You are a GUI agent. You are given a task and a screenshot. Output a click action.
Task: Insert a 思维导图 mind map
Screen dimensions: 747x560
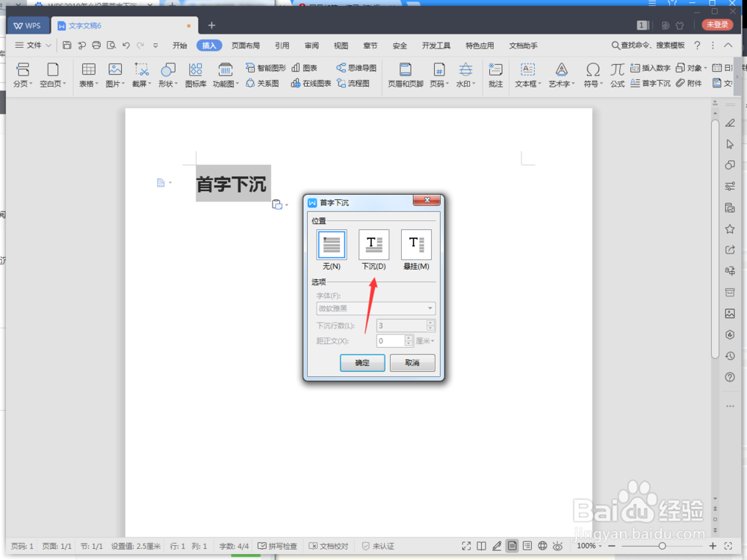pyautogui.click(x=356, y=68)
